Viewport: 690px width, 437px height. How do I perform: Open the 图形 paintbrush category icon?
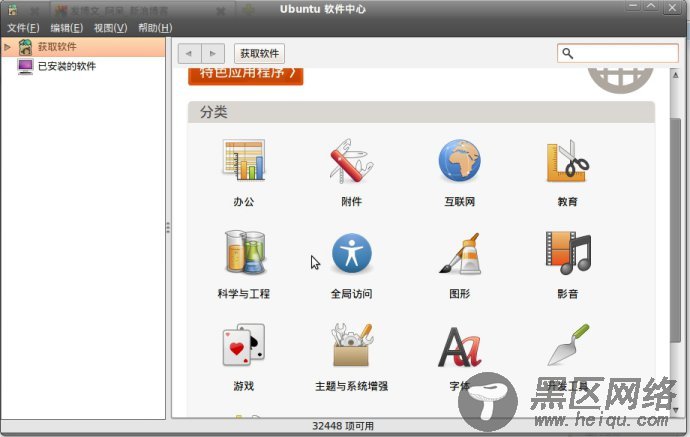tap(460, 253)
